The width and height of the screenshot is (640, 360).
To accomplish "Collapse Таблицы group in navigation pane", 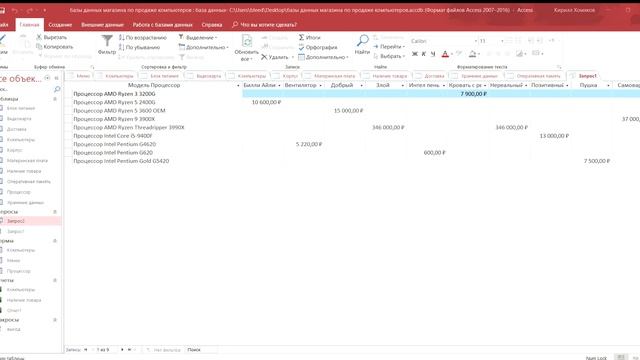I will tap(55, 99).
